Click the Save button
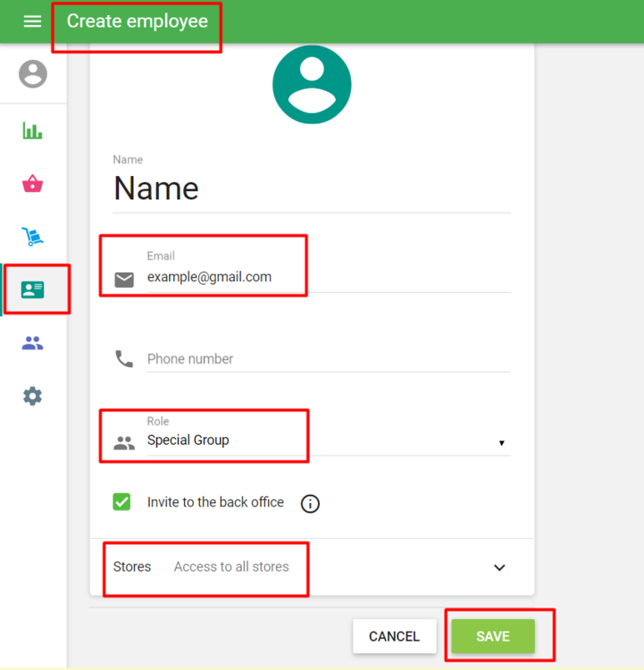The width and height of the screenshot is (644, 670). (x=492, y=637)
